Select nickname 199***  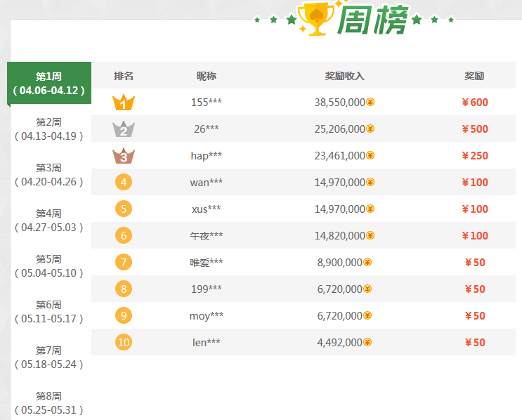pos(207,289)
